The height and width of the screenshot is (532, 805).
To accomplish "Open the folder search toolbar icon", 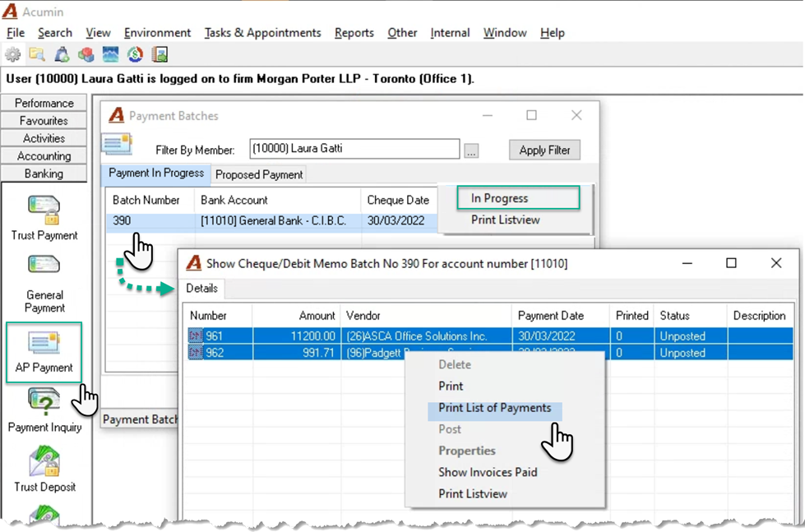I will [37, 54].
